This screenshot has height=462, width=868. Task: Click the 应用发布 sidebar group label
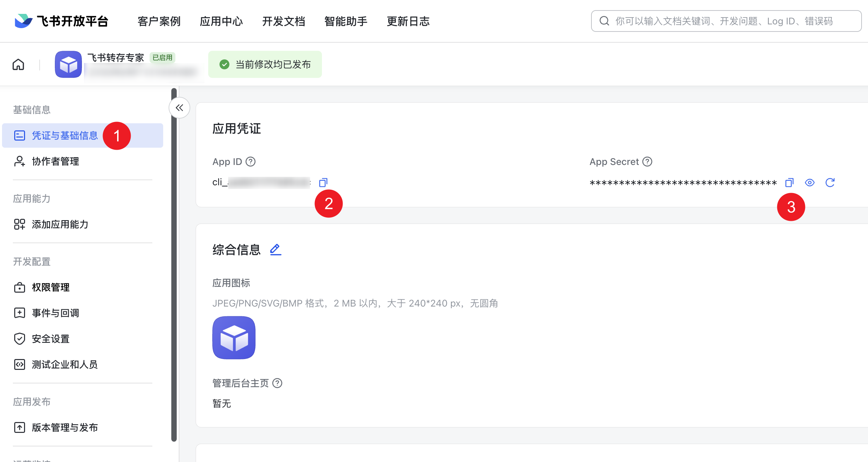(x=32, y=402)
